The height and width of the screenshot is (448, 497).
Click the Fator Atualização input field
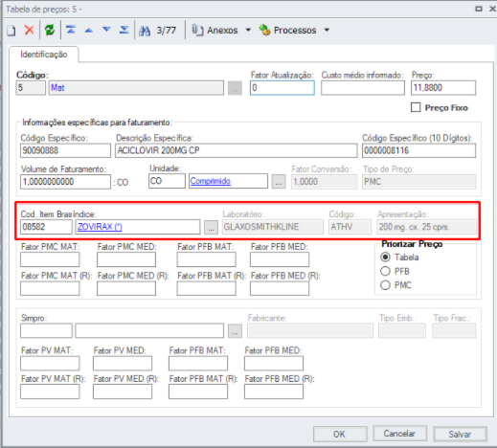282,88
